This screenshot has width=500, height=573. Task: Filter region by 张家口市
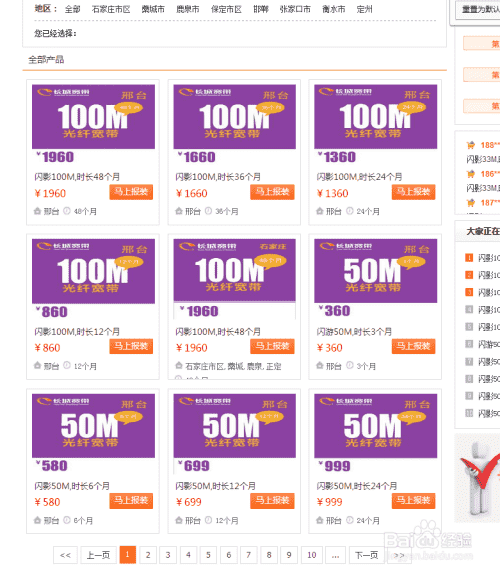coord(295,9)
